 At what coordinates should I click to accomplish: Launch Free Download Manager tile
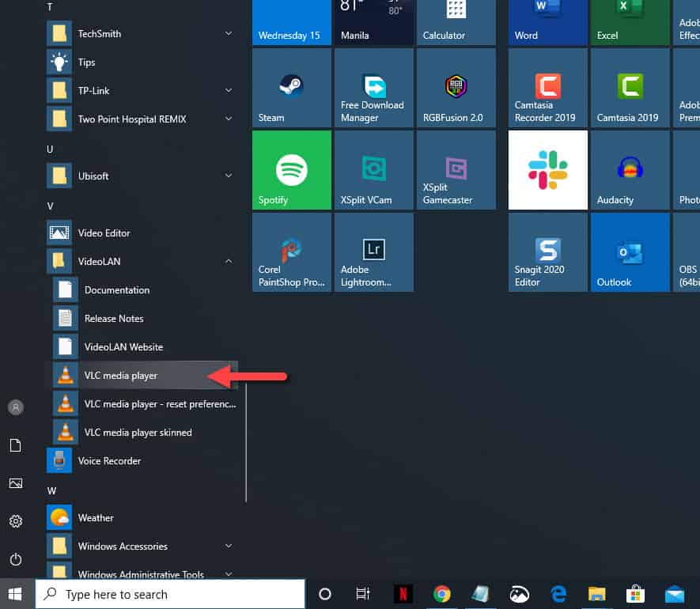pos(373,88)
